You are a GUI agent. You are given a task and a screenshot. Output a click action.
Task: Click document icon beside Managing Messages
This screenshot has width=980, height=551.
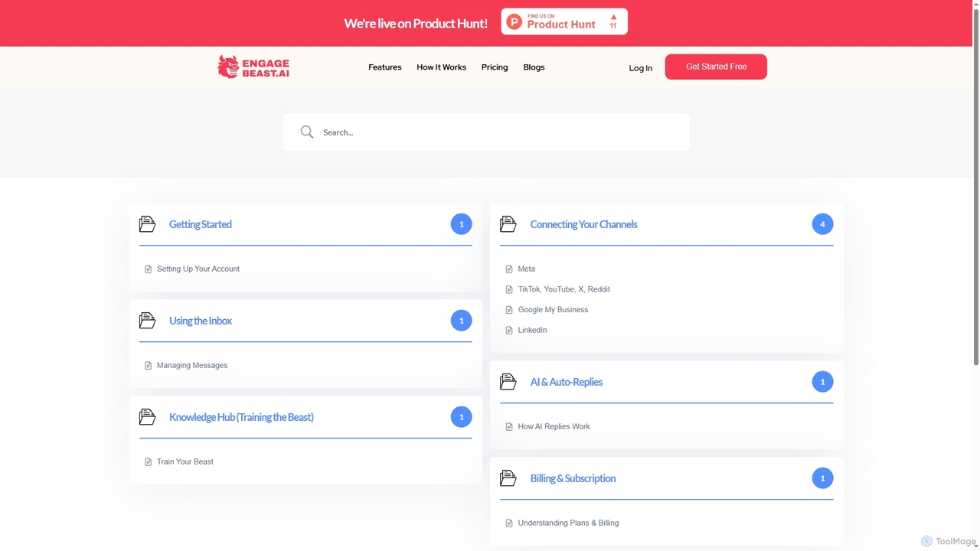(x=148, y=366)
